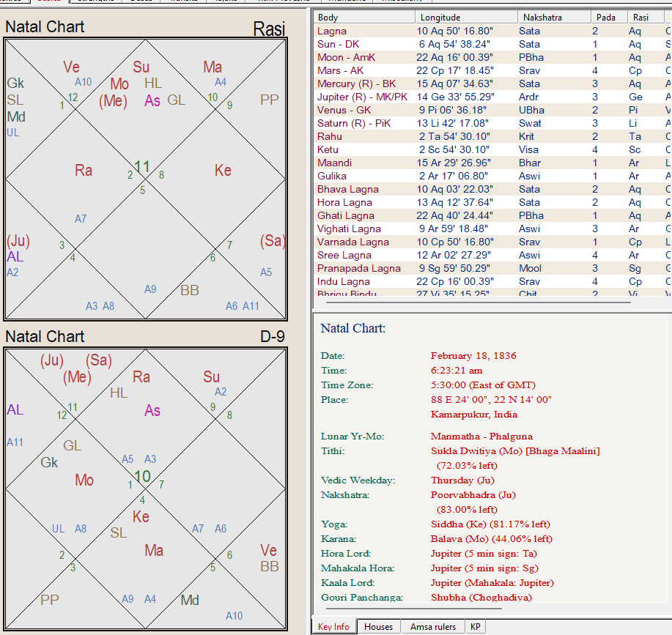Select the Rahu row in table

(x=493, y=136)
